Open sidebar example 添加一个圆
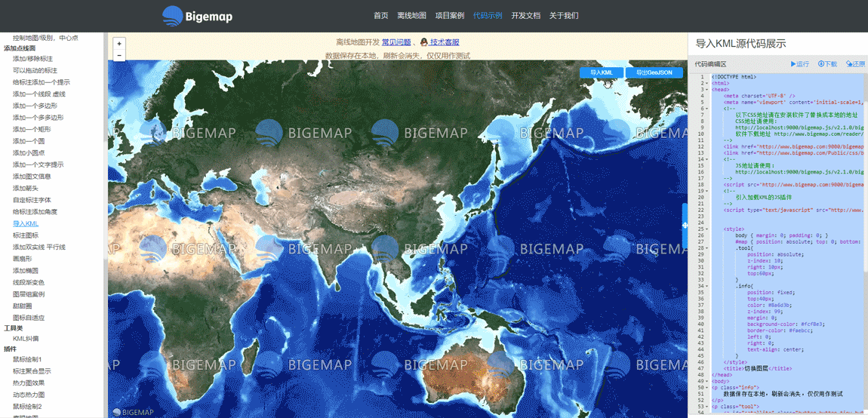The image size is (868, 418). 29,140
